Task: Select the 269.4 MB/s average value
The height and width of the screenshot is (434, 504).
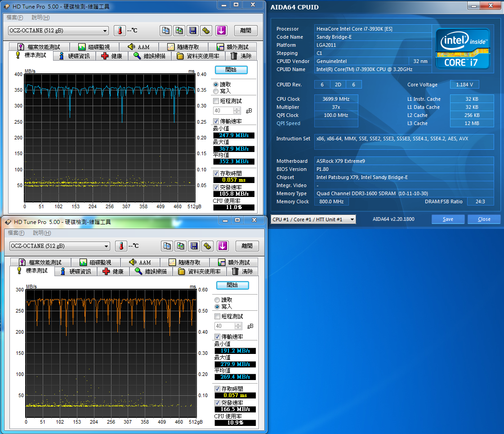Action: coord(235,377)
